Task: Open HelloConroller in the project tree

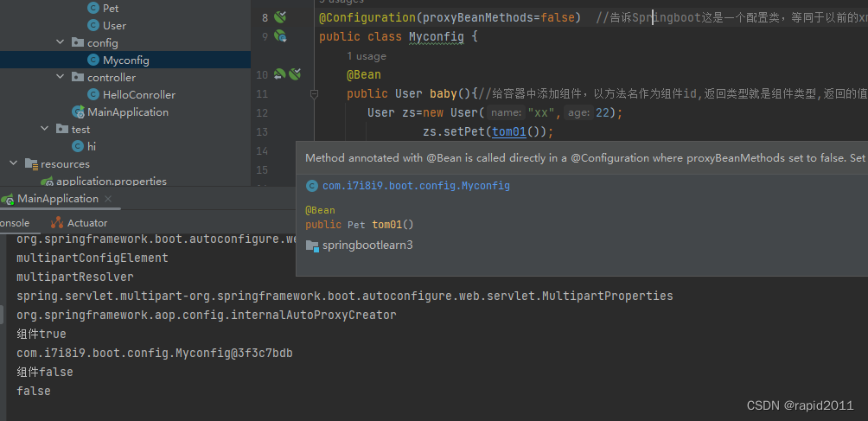Action: click(139, 94)
